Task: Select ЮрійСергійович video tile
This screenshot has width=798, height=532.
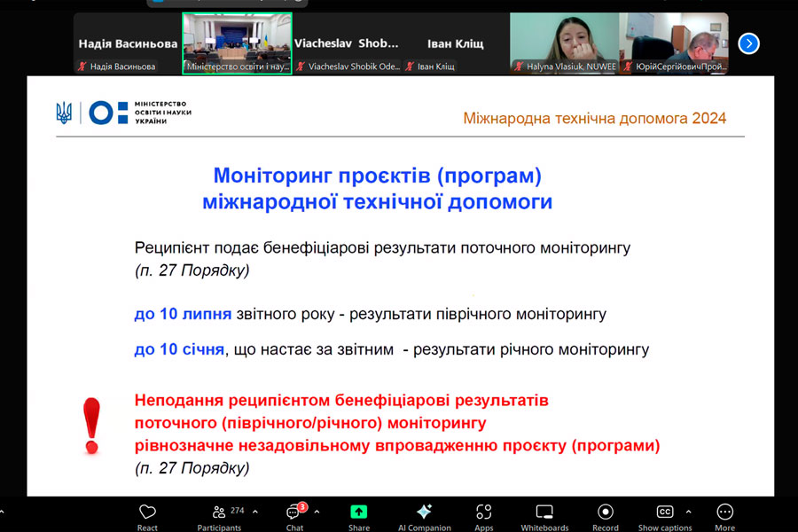Action: click(x=674, y=43)
